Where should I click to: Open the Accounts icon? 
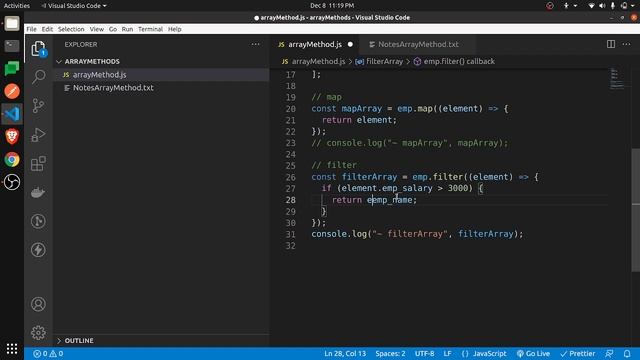[38, 304]
